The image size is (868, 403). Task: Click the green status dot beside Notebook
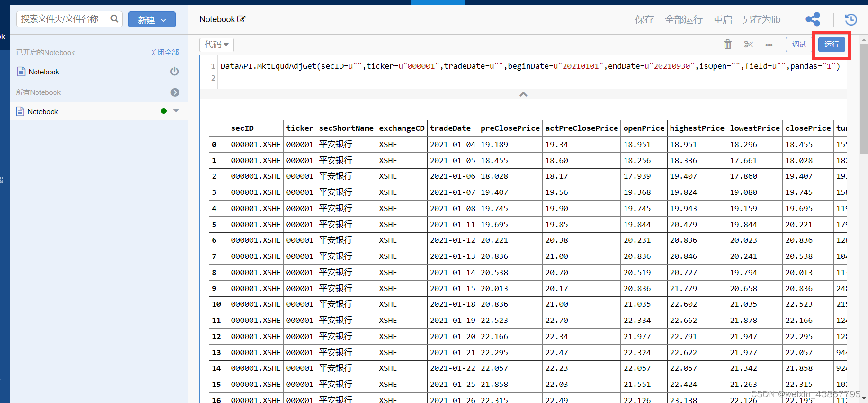(164, 111)
